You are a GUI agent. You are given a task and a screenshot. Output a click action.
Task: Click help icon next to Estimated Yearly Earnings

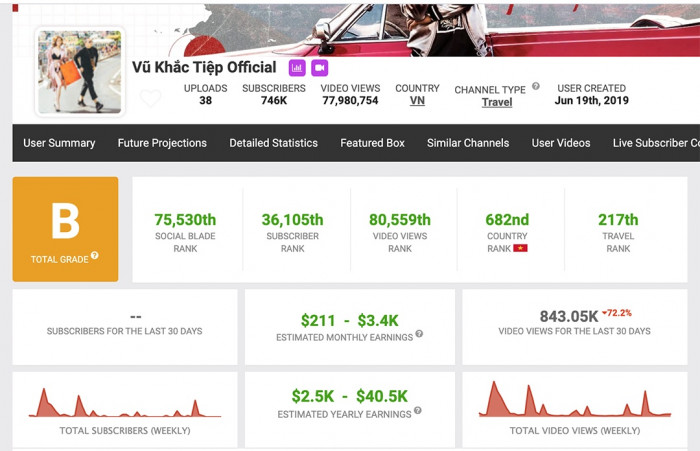pyautogui.click(x=417, y=410)
